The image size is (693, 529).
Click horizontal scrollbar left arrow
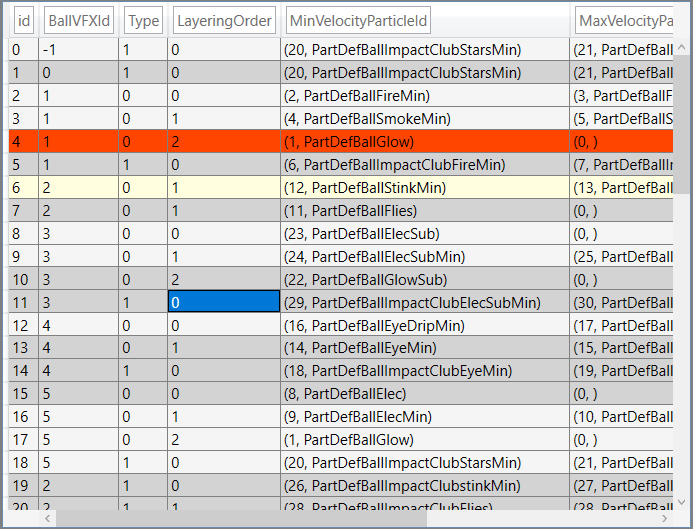(48, 518)
